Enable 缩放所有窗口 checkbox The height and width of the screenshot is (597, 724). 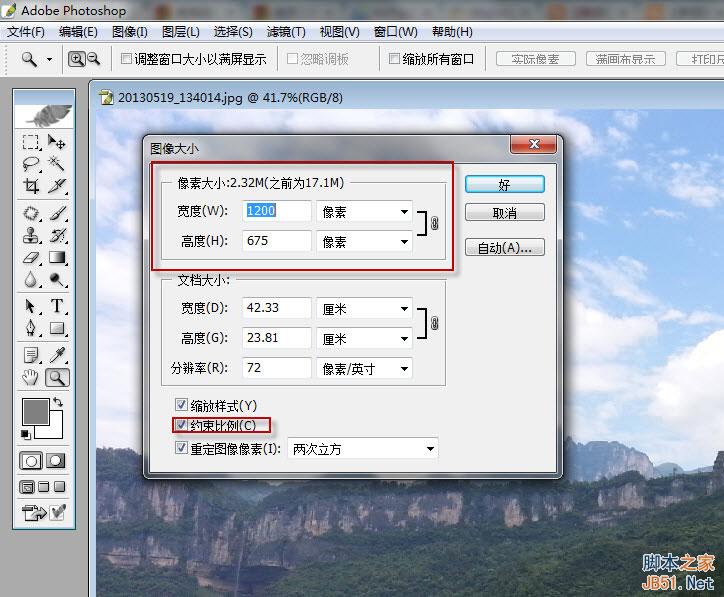coord(394,59)
